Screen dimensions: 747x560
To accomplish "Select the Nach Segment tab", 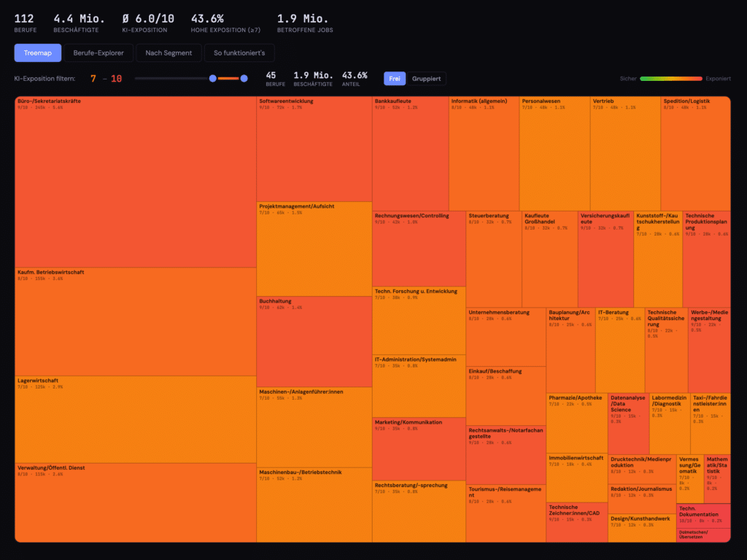I will click(169, 52).
